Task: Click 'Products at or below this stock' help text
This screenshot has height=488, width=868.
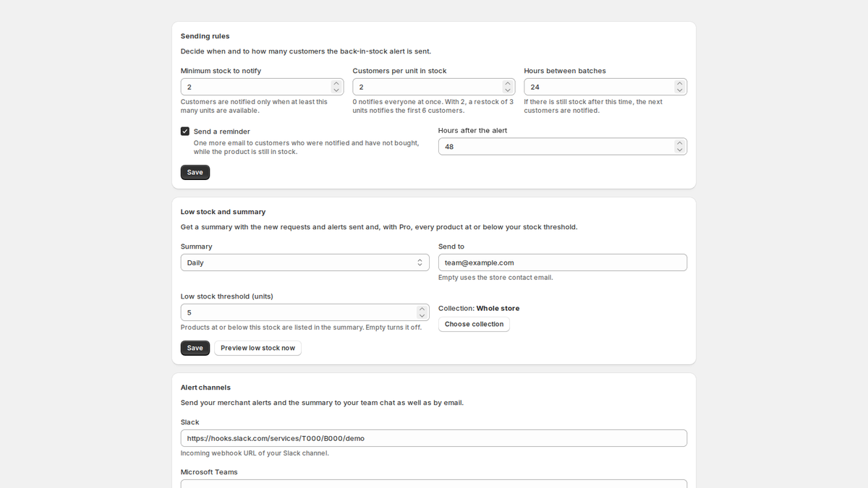Action: coord(301,328)
